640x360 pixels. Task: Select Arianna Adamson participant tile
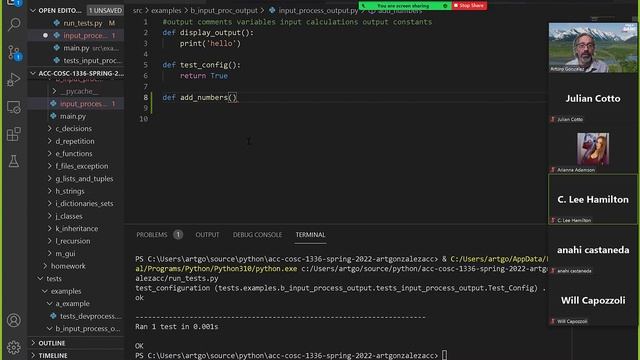click(593, 149)
